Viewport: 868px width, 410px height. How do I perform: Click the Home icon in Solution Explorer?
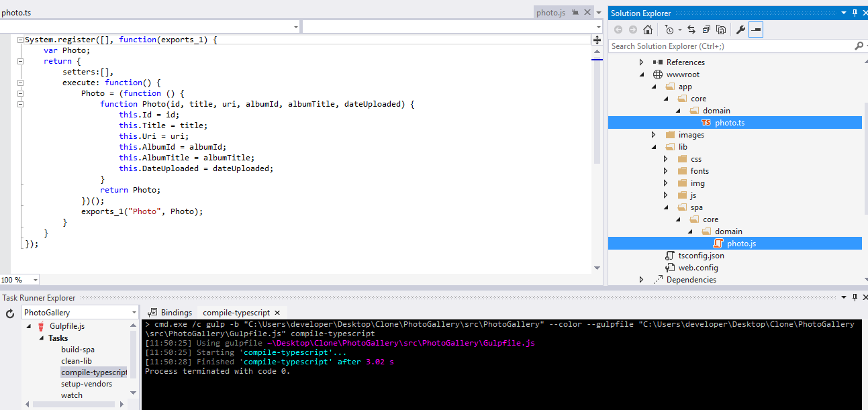(x=647, y=30)
